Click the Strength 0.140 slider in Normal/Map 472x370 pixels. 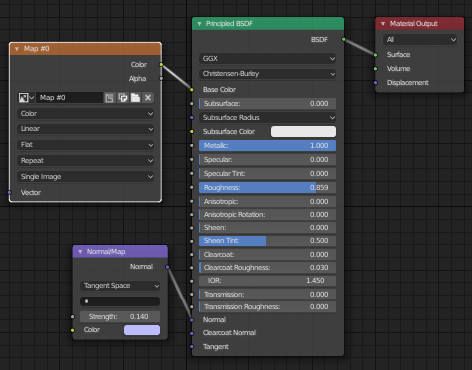pyautogui.click(x=120, y=317)
